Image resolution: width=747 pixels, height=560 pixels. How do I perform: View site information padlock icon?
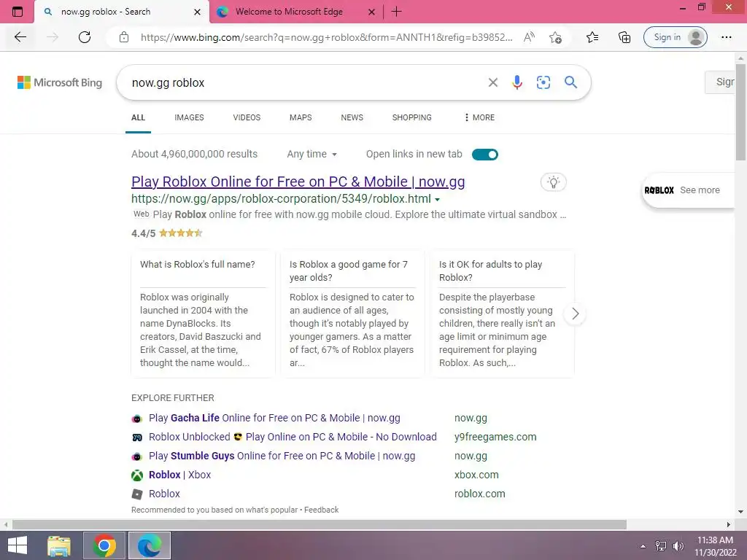coord(124,37)
